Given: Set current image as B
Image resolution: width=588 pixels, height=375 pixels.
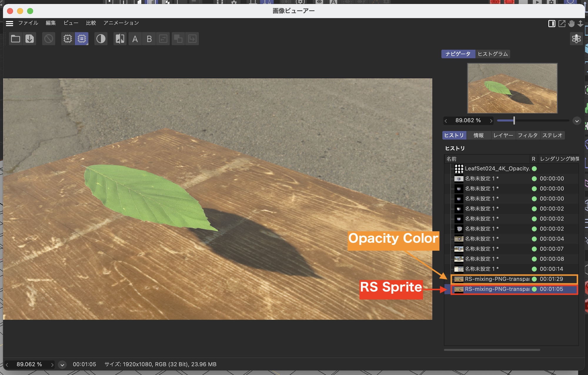Looking at the screenshot, I should tap(149, 39).
